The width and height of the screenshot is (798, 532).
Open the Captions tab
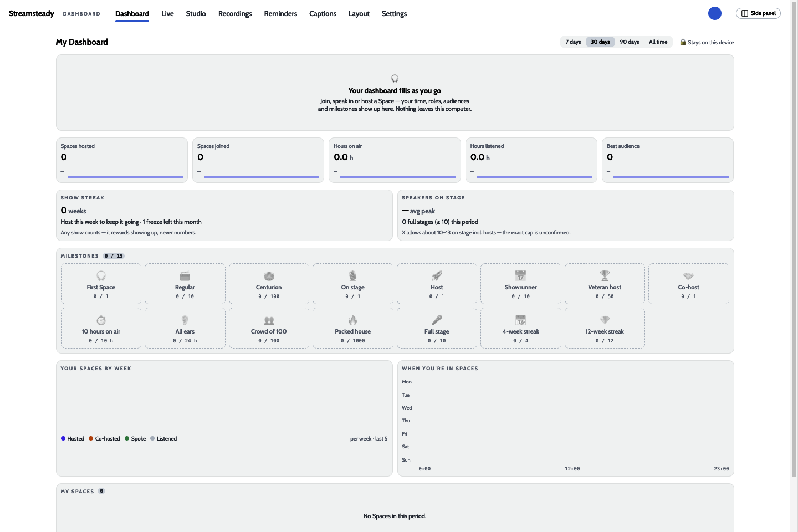point(323,14)
